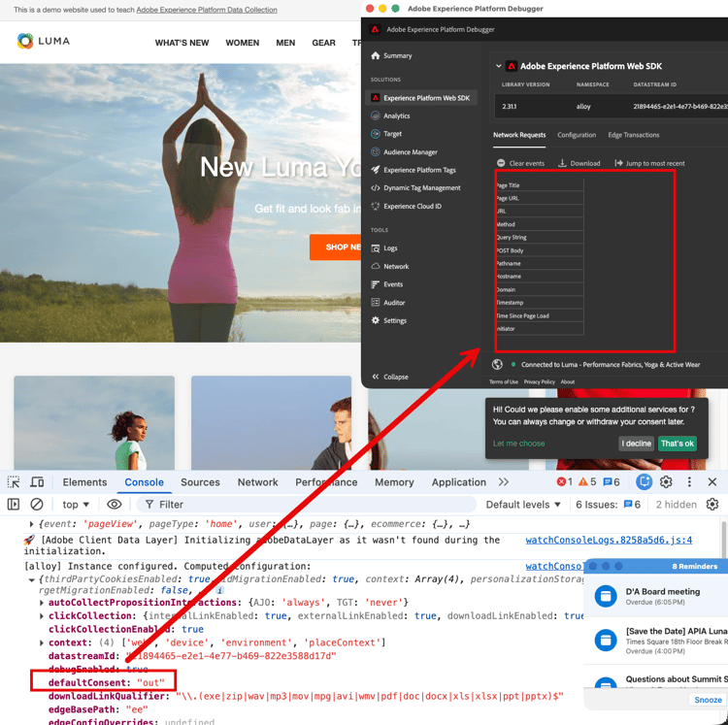The image size is (728, 725).
Task: Download the network requests
Action: (579, 163)
